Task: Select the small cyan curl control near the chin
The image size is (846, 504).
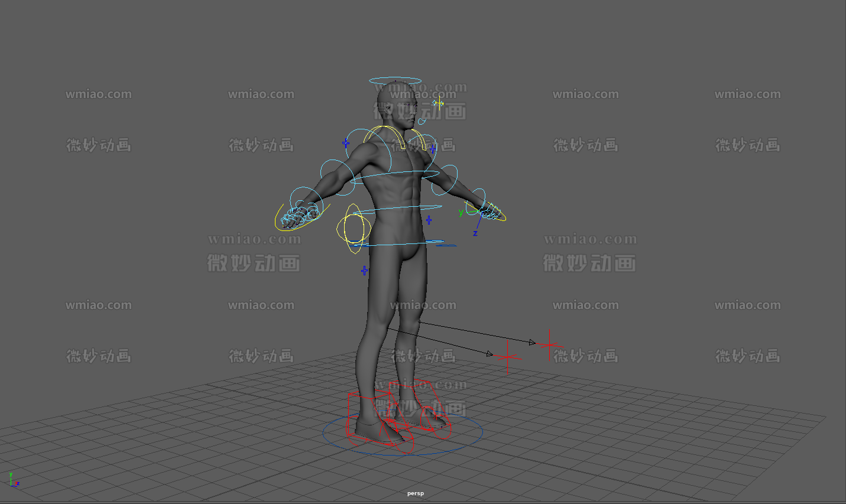Action: [x=422, y=122]
